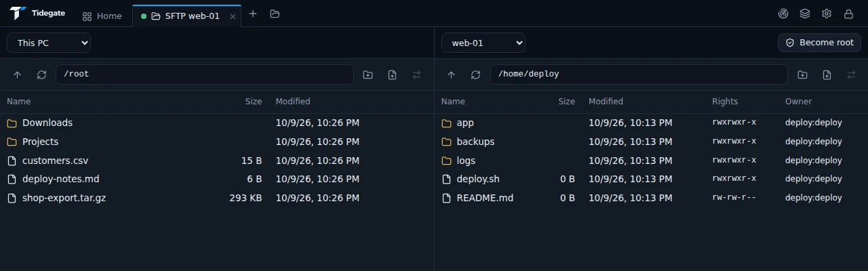Viewport: 868px width, 271px height.
Task: Select remote README.md file
Action: point(651,198)
